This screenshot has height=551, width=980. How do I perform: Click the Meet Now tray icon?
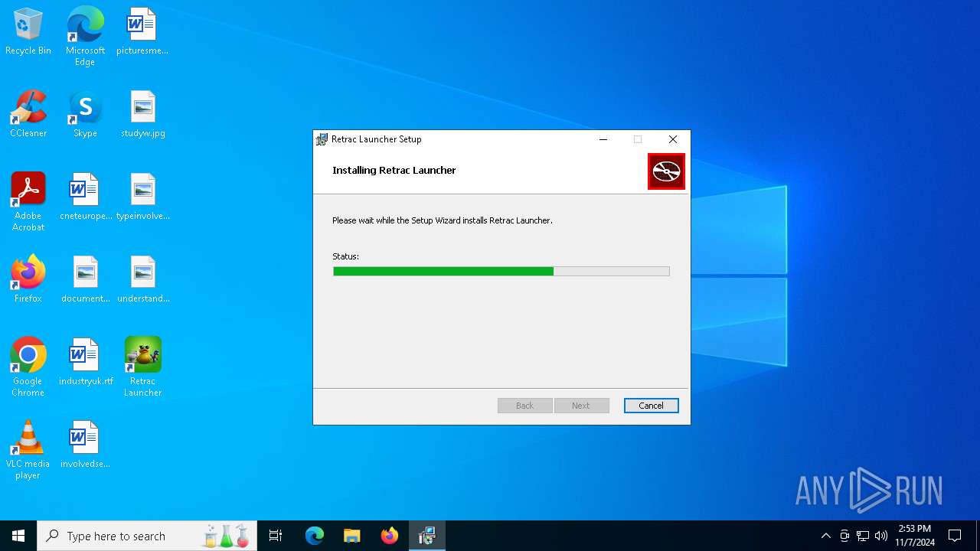844,536
